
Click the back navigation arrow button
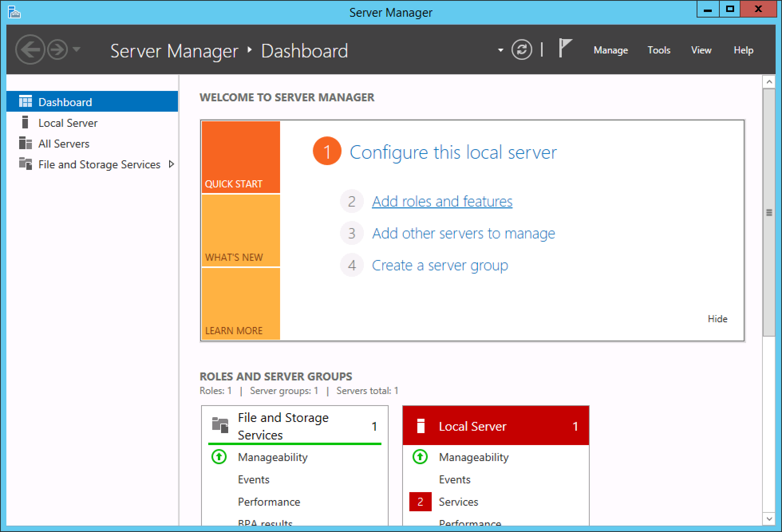tap(30, 50)
